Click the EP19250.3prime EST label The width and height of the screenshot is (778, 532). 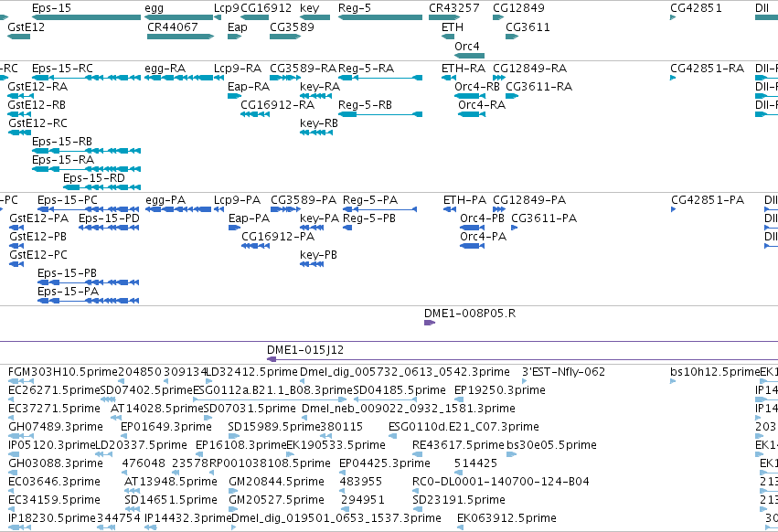pyautogui.click(x=500, y=390)
